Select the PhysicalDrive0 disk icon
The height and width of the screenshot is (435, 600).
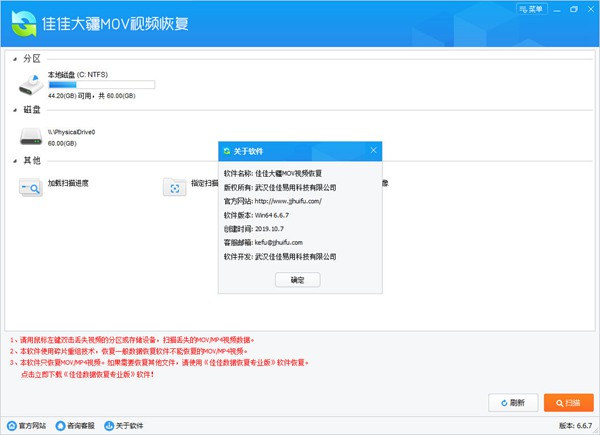(x=31, y=137)
